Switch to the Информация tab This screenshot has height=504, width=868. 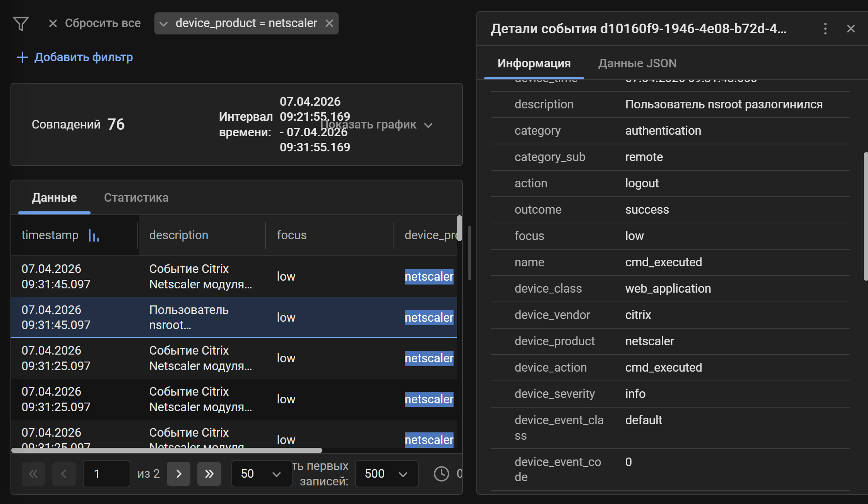pyautogui.click(x=534, y=63)
